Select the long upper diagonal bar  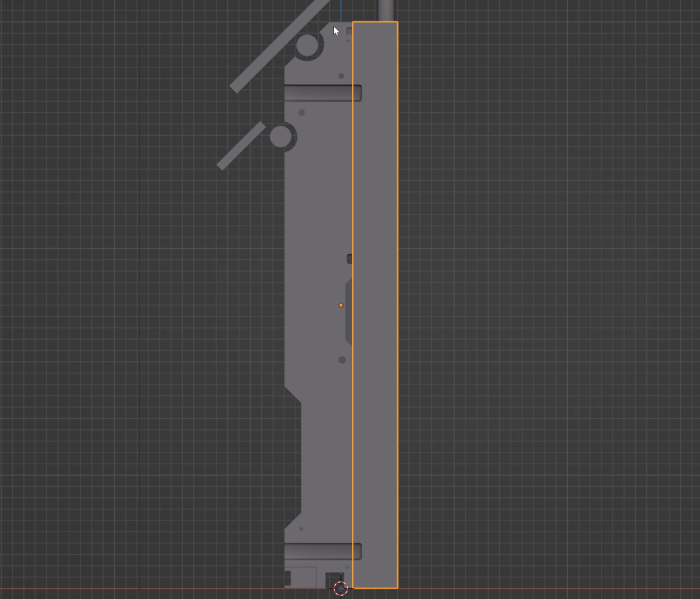(x=281, y=46)
